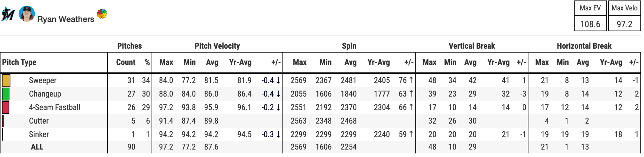Viewport: 644px width, 157px height.
Task: Select the red 4-Seam Fastball color swatch
Action: click(x=6, y=107)
